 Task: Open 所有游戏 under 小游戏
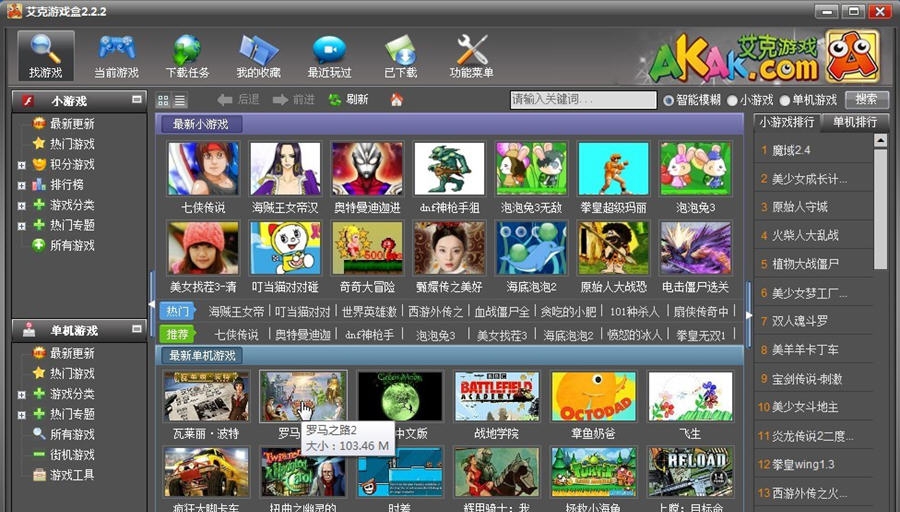pos(72,245)
